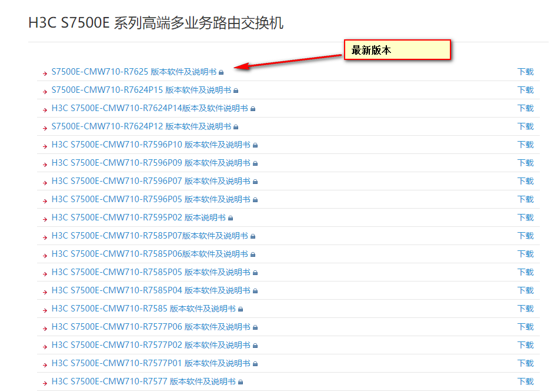Click the red arrow bullet before R7585P07 entry

(45, 237)
